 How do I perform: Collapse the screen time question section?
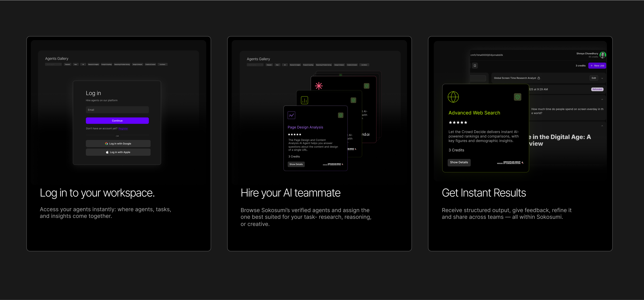[x=602, y=100]
